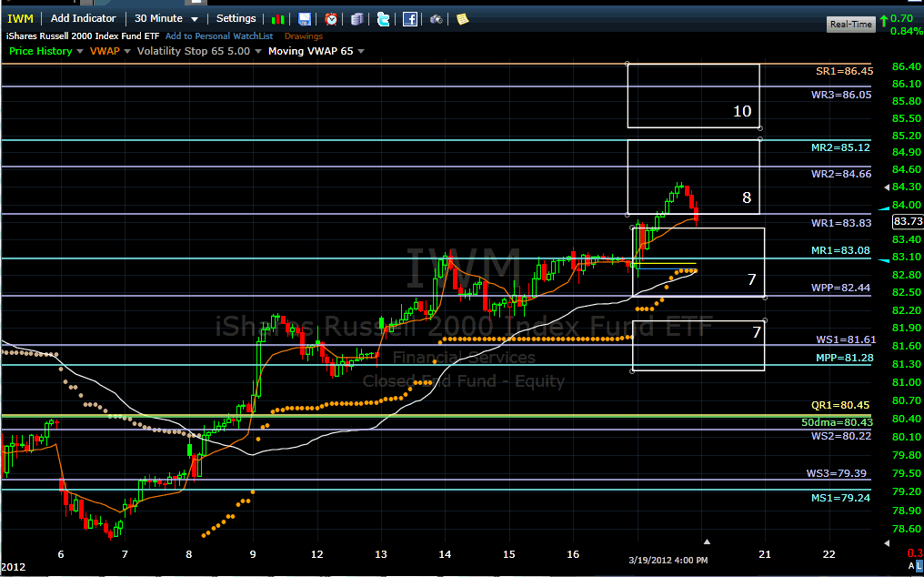Screen dimensions: 924x577
Task: Toggle the Real-Time data button
Action: tap(851, 25)
